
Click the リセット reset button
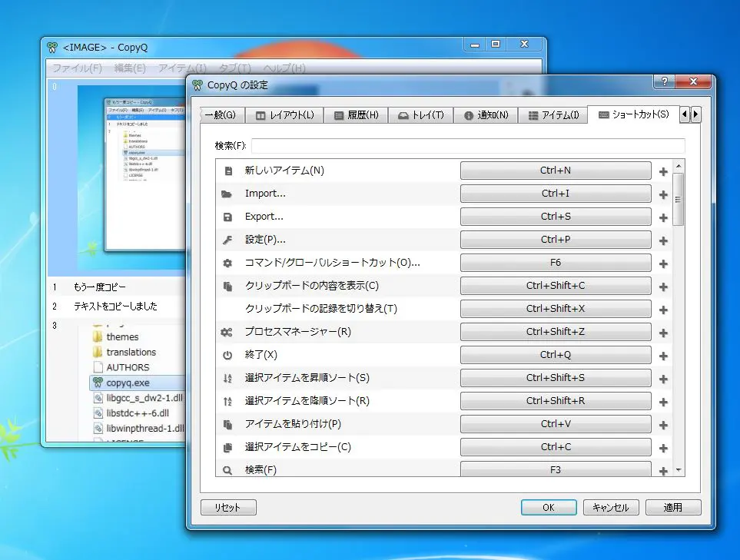pyautogui.click(x=228, y=508)
